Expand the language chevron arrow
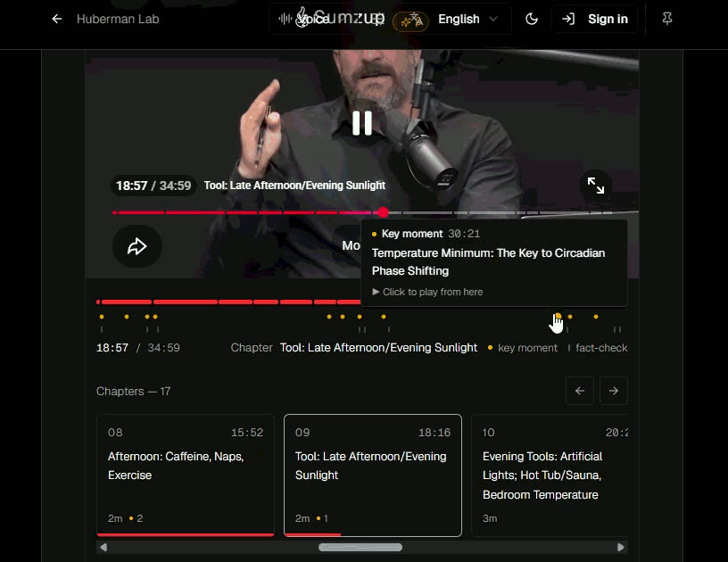 493,19
